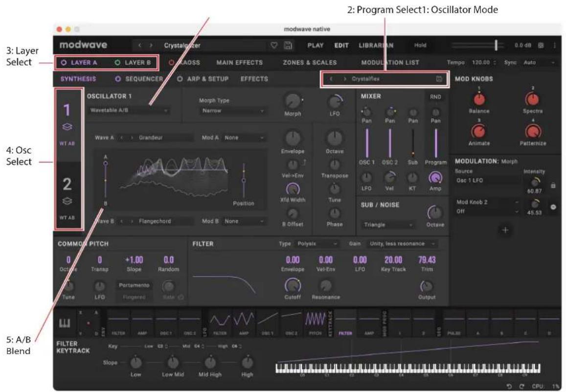Open the filter Gain dropdown
Image resolution: width=566 pixels, height=392 pixels.
point(402,244)
